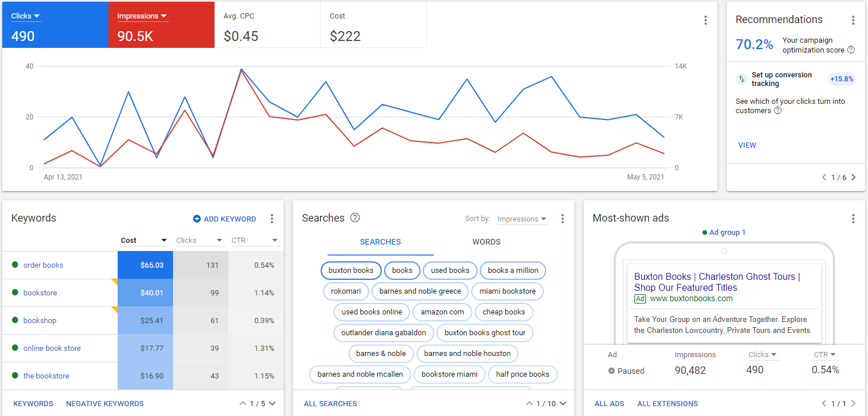Click the conversion tracking help icon

[777, 110]
